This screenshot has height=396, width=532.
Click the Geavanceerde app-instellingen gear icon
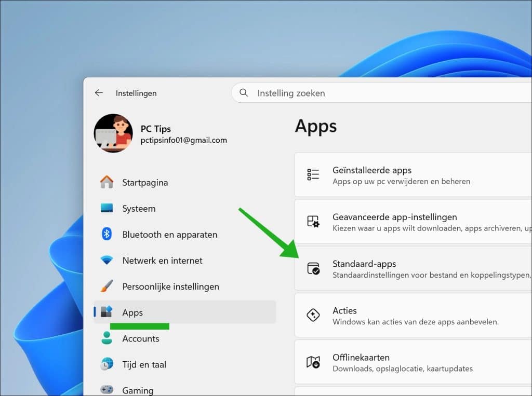[313, 222]
